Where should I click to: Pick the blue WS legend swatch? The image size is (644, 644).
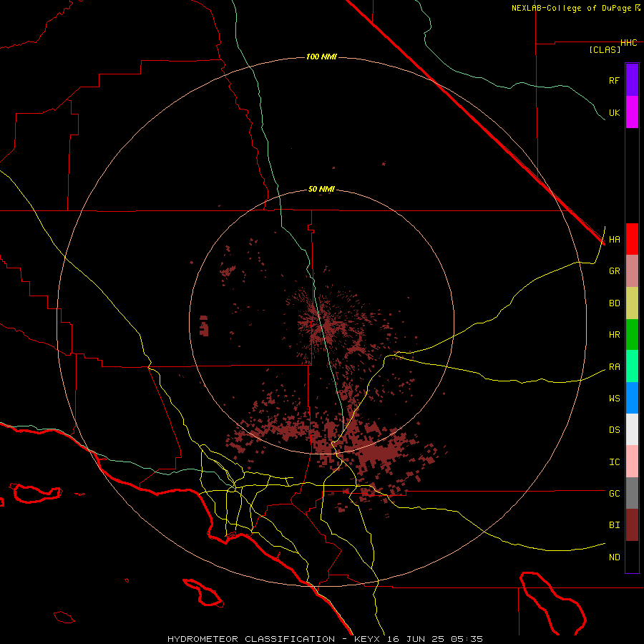coord(632,398)
